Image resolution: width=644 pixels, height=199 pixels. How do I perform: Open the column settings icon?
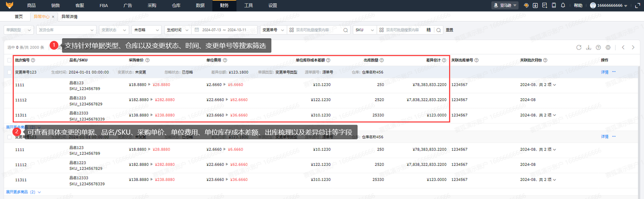608,47
